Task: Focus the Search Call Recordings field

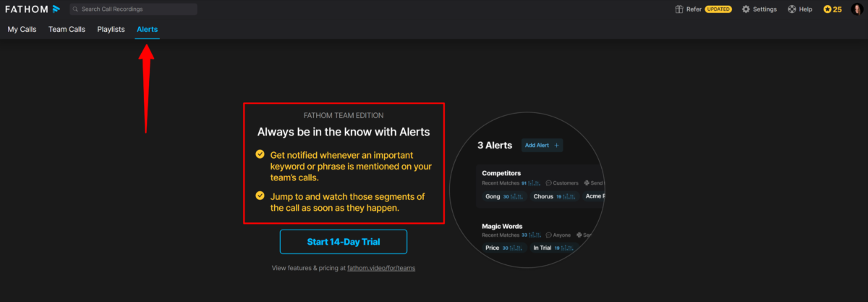Action: [137, 9]
